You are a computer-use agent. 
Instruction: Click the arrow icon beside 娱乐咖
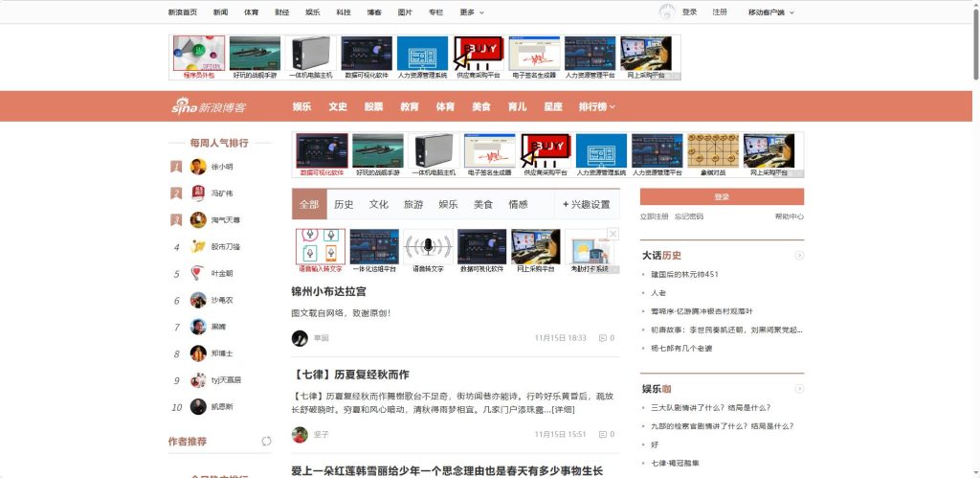[x=799, y=389]
